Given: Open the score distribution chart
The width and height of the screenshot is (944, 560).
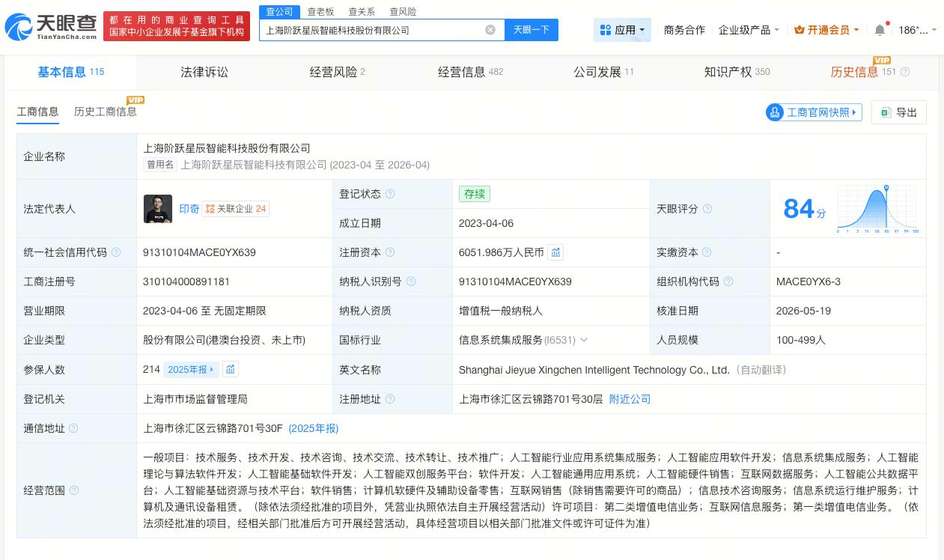Looking at the screenshot, I should [x=878, y=209].
